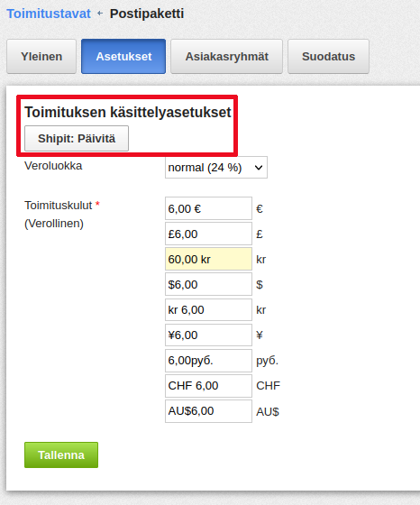Open the Toimitustavat breadcrumb link
Screen dimensions: 420x505
pos(49,14)
